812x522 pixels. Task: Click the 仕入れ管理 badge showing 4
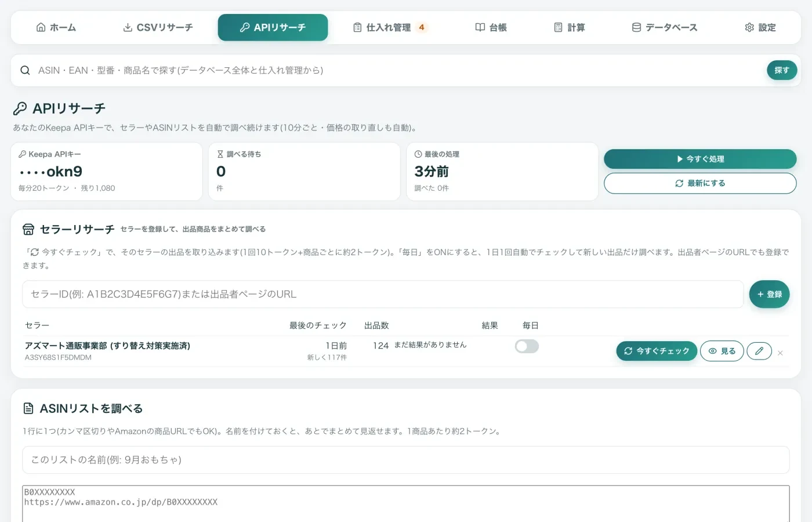pos(422,27)
